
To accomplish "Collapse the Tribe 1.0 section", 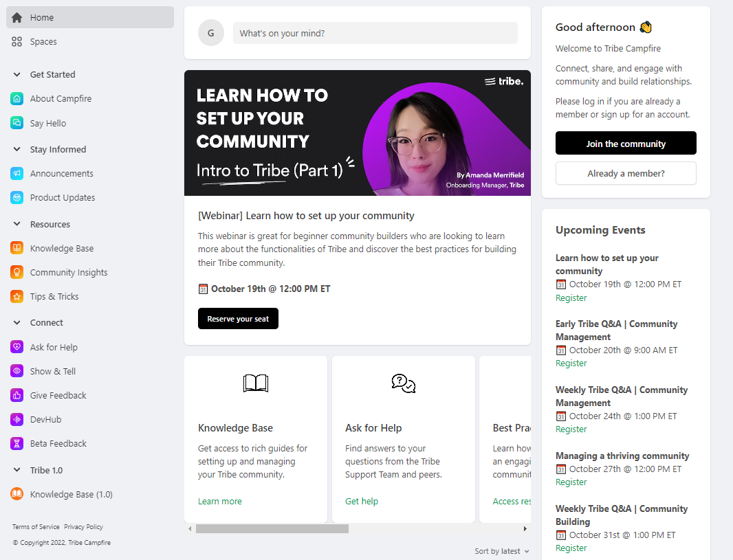I will point(17,470).
